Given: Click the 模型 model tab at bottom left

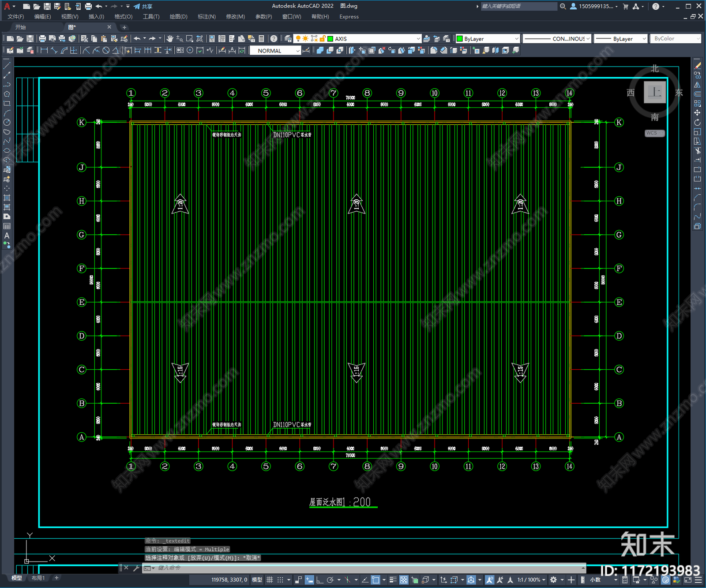Looking at the screenshot, I should 17,578.
